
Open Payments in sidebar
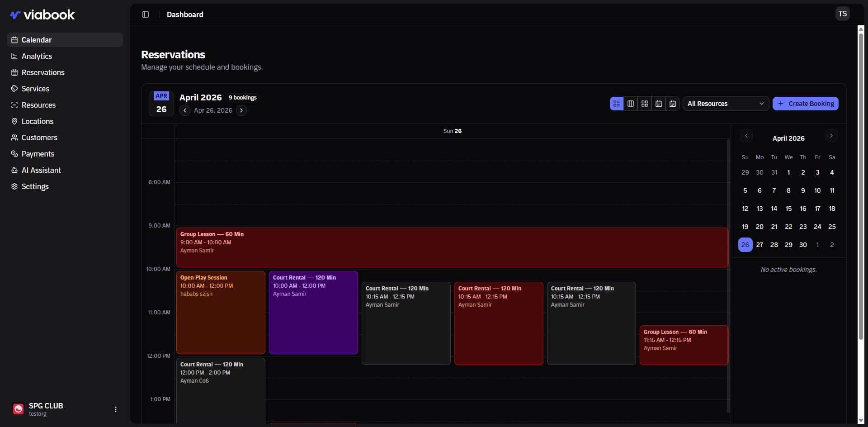(65, 154)
